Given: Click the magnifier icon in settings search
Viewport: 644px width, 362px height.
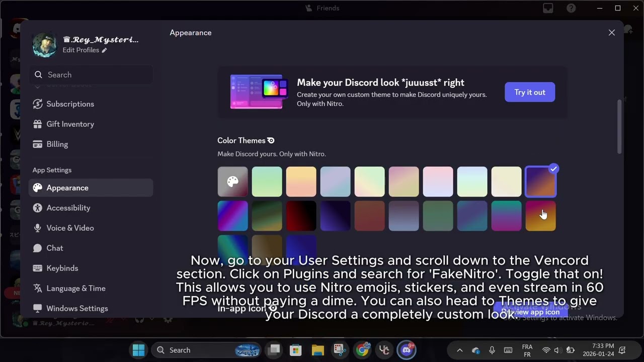Looking at the screenshot, I should 38,75.
